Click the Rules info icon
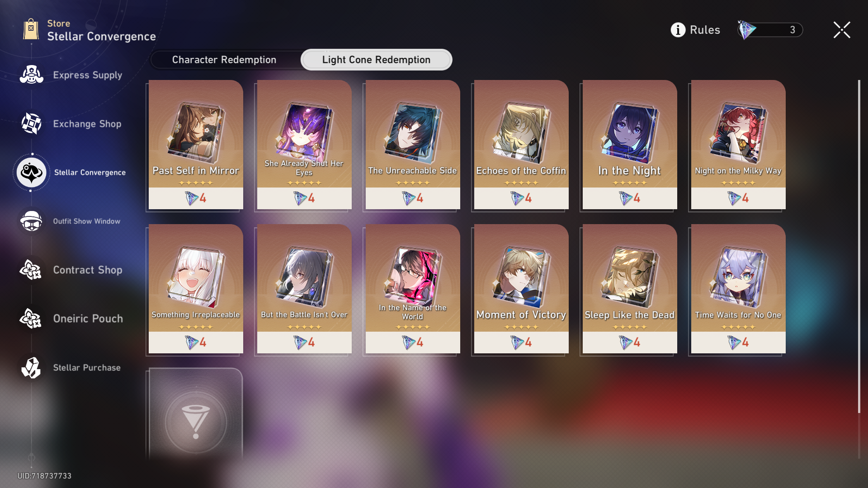Image resolution: width=868 pixels, height=488 pixels. pyautogui.click(x=678, y=30)
